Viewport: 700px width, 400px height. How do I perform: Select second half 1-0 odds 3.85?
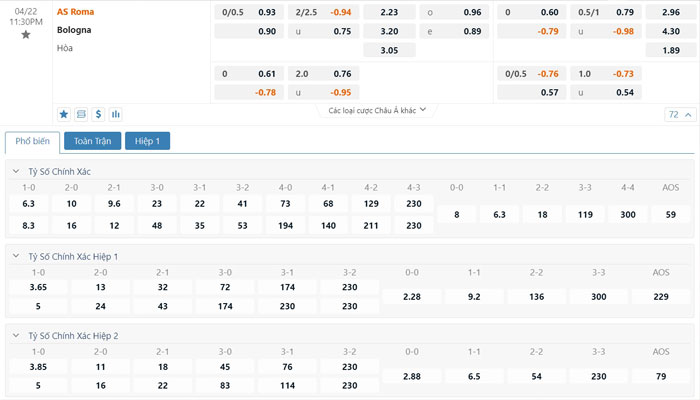[38, 367]
